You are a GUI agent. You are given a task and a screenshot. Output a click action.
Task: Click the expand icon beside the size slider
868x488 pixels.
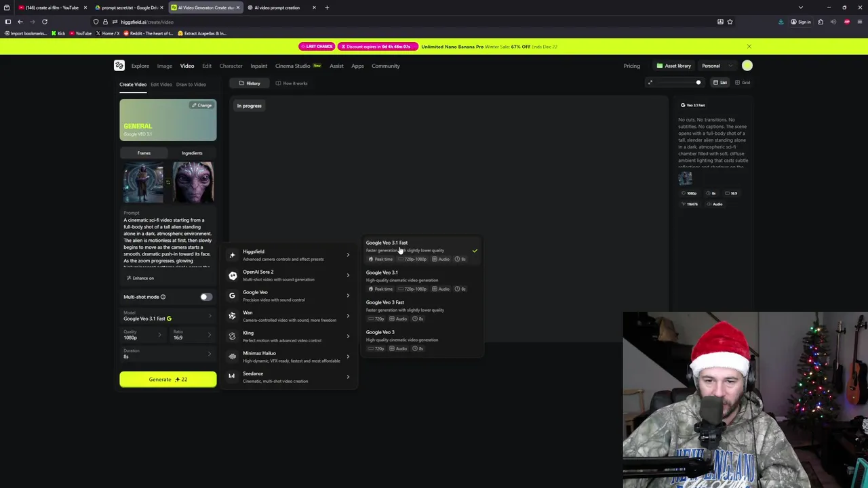point(650,83)
